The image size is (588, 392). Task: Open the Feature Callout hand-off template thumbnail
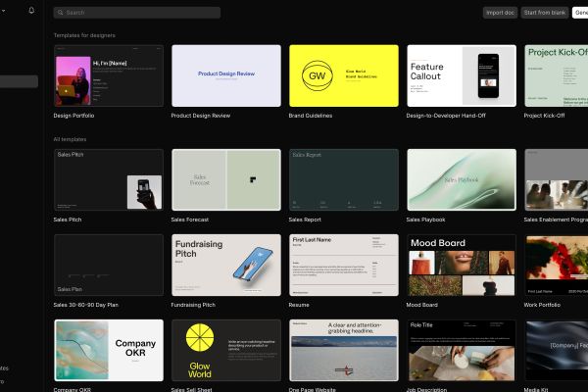pyautogui.click(x=462, y=75)
